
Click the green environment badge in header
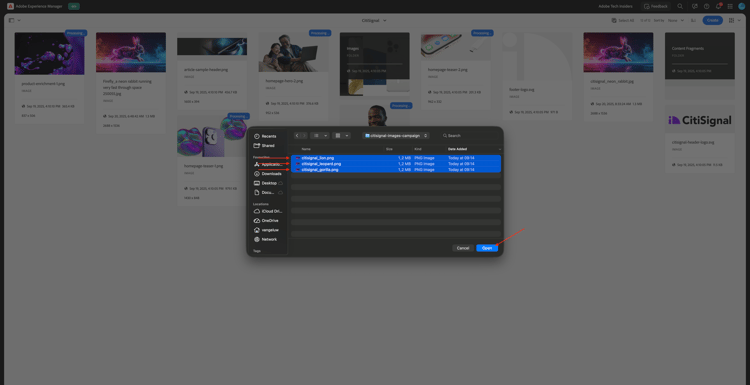point(74,6)
